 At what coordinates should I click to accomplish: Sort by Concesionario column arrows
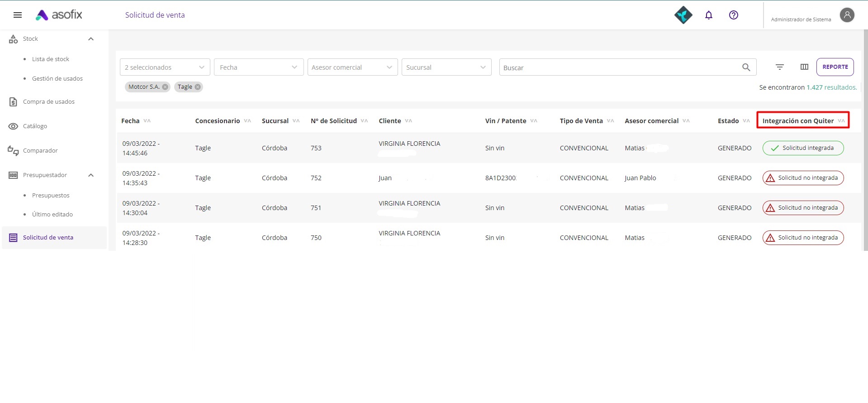247,121
